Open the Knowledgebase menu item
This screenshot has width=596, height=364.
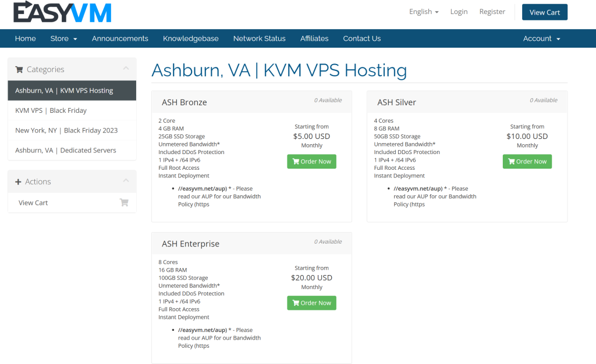coord(191,38)
